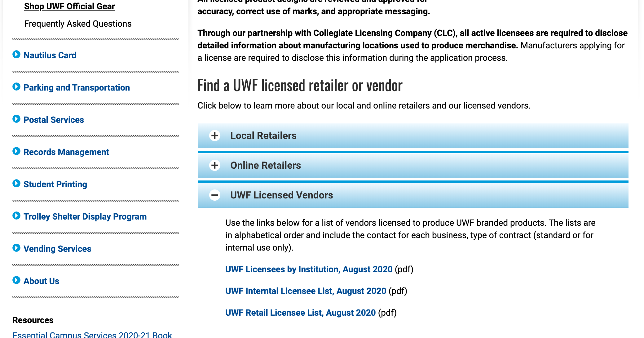Click the arrow icon beside Student Printing
Screen dimensions: 644x338
[x=16, y=184]
